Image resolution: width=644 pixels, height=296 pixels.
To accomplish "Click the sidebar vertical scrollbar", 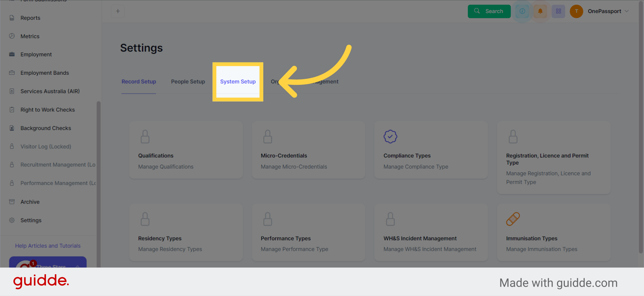I will click(99, 184).
